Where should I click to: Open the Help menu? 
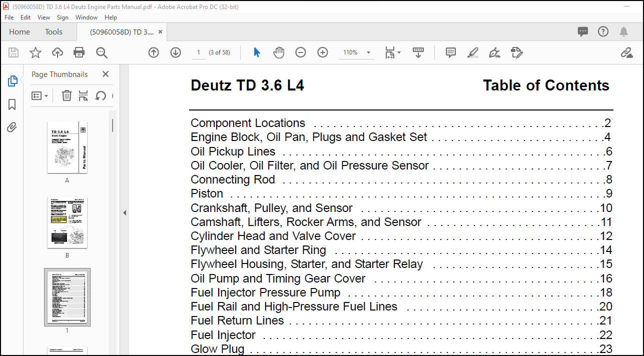111,17
